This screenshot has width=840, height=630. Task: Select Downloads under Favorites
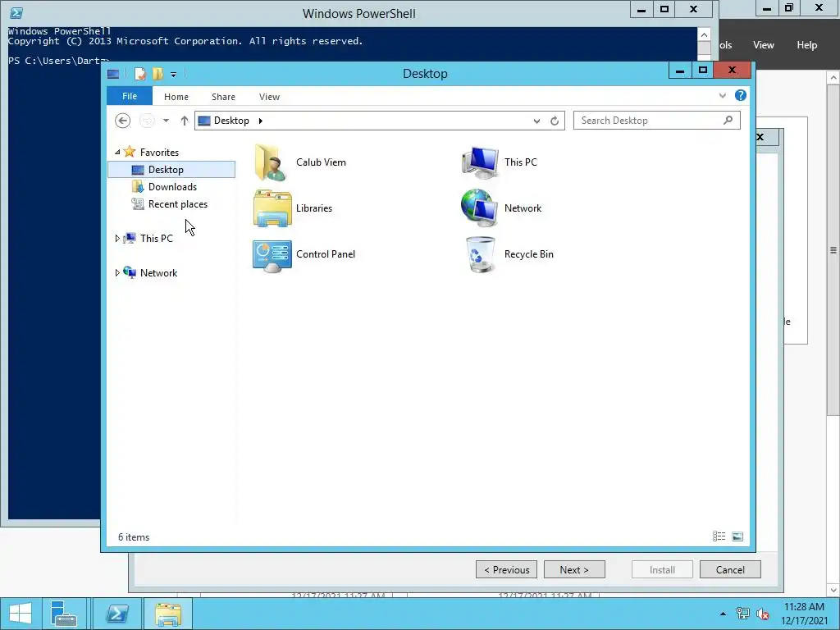point(171,187)
